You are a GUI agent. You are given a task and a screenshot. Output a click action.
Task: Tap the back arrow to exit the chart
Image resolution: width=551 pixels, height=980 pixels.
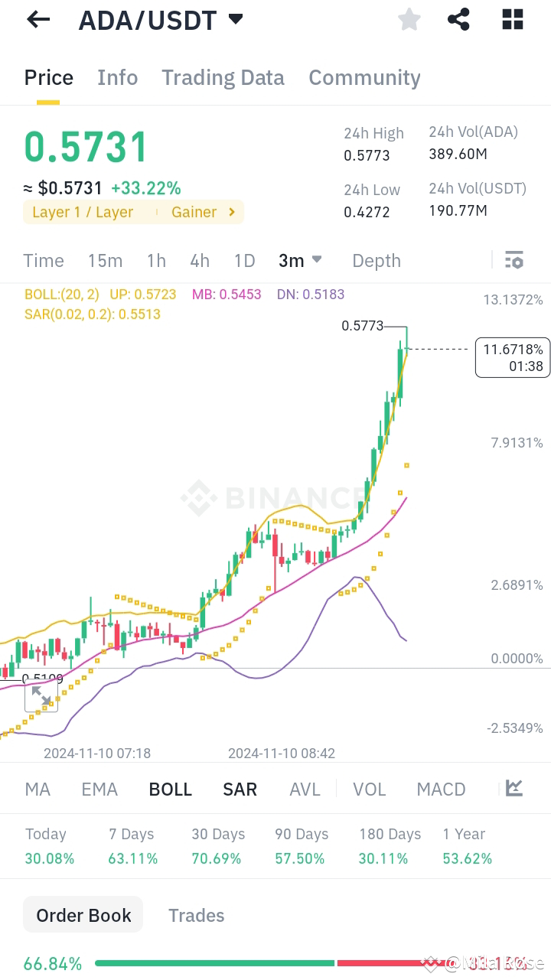[37, 19]
